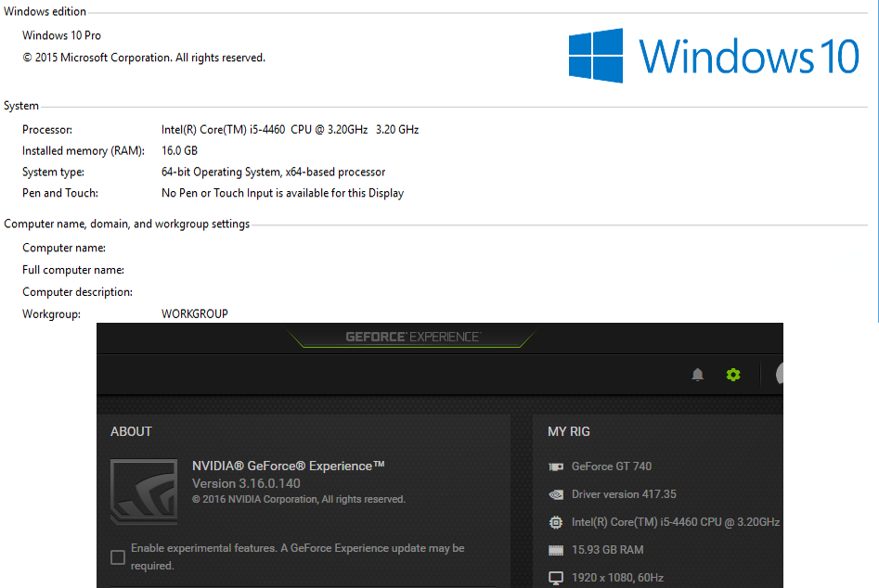This screenshot has height=588, width=879.
Task: Click the NVIDIA copyright 2016 text
Action: [x=299, y=499]
